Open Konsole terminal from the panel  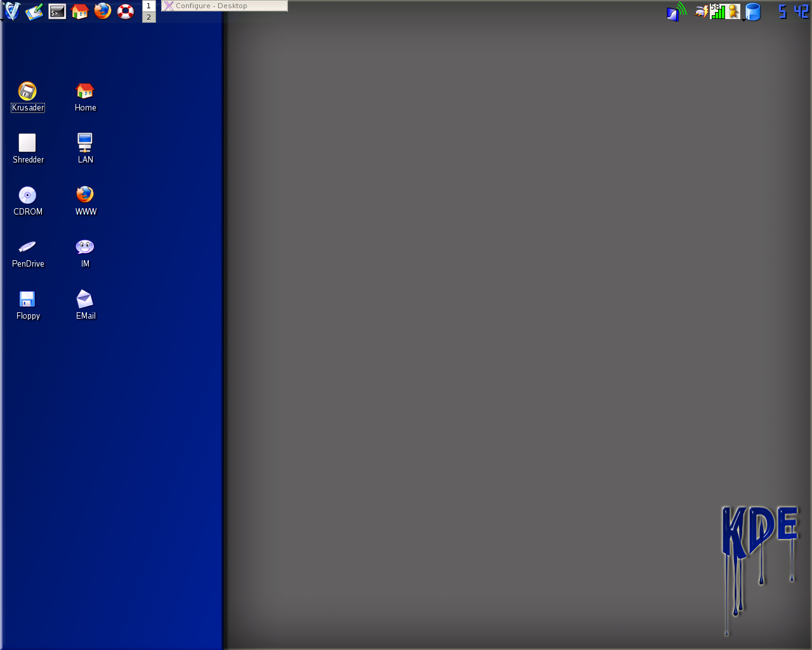pyautogui.click(x=56, y=11)
